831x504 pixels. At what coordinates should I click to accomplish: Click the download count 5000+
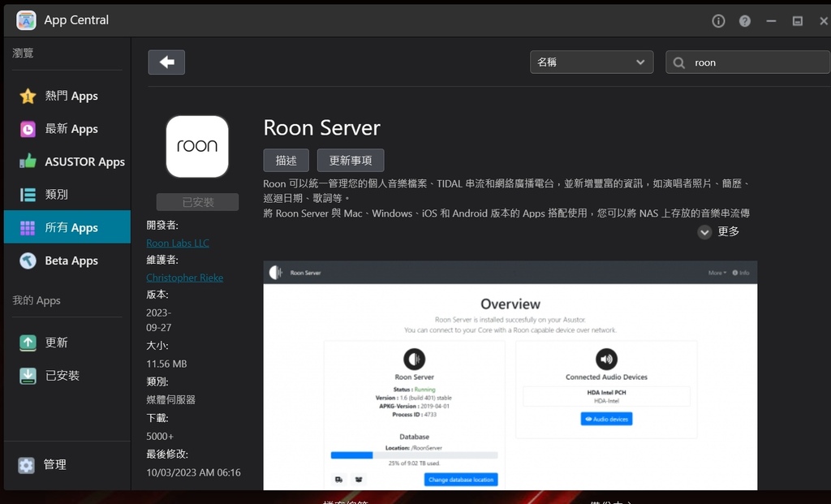(x=160, y=436)
